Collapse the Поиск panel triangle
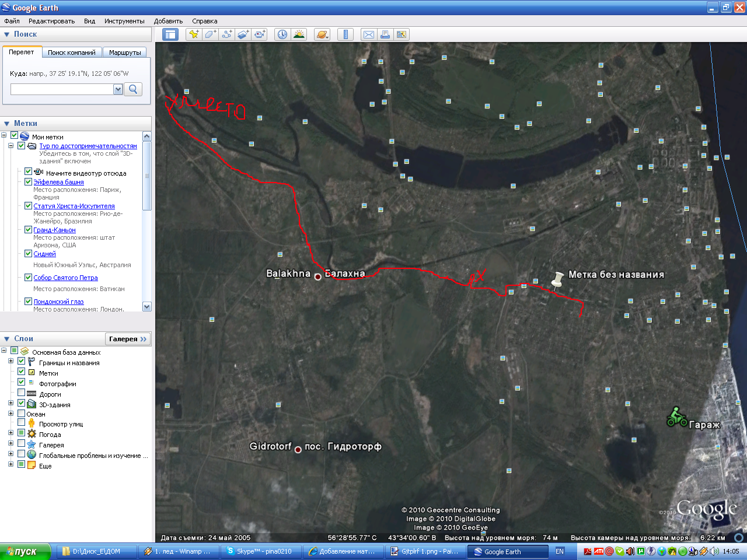The image size is (747, 560). click(7, 34)
